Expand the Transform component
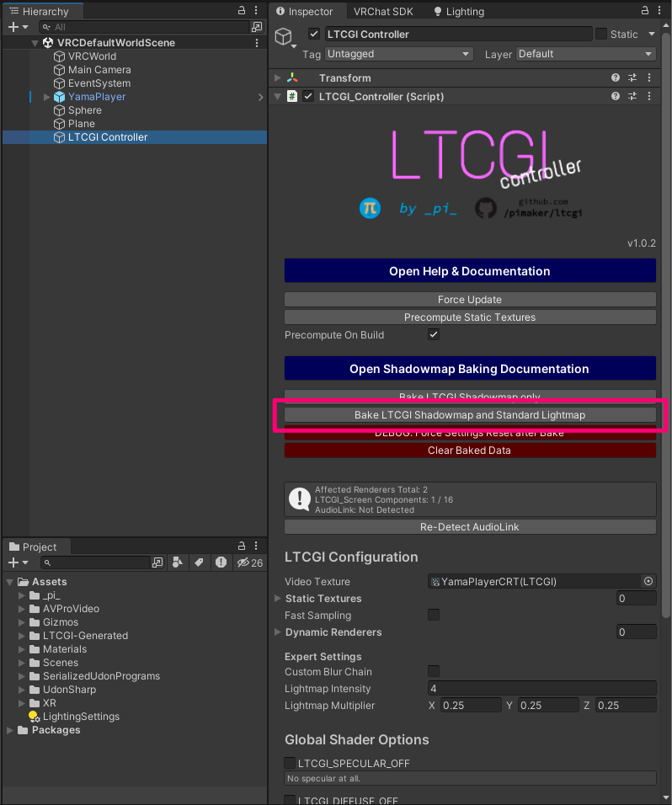This screenshot has width=672, height=805. (x=278, y=77)
